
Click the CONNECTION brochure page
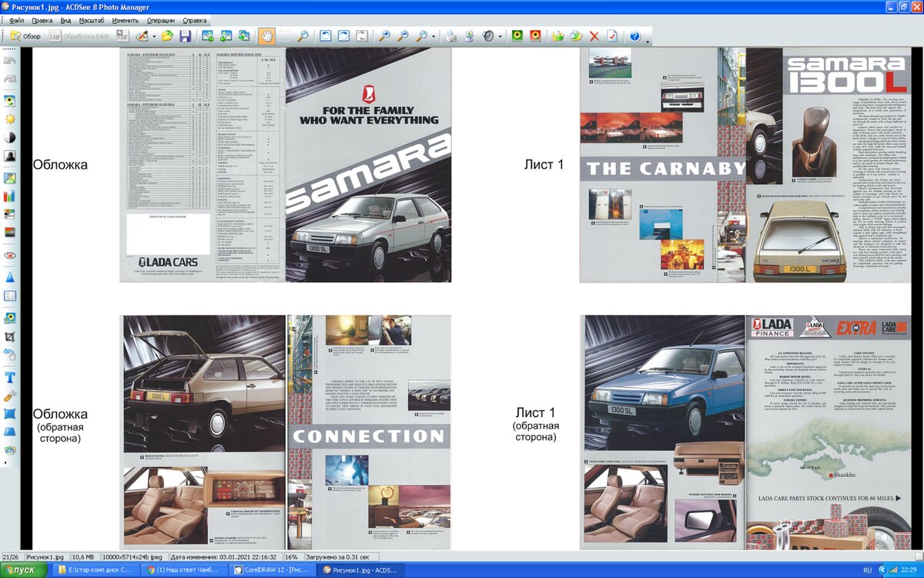(x=368, y=432)
